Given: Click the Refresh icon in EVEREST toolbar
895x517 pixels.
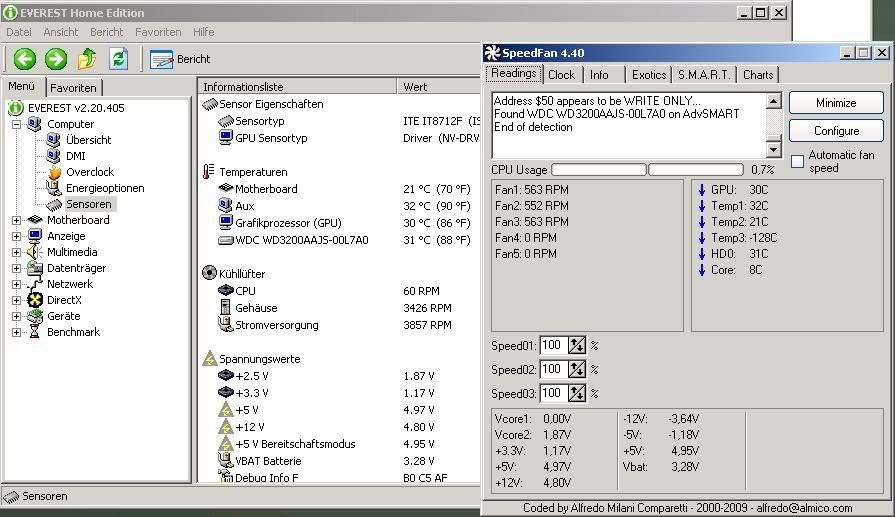Looking at the screenshot, I should pyautogui.click(x=119, y=59).
